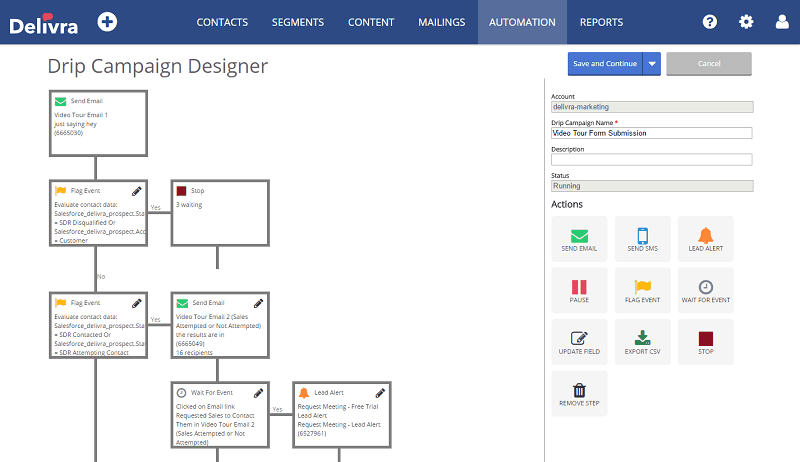Screen dimensions: 800x462
Task: Click flag icon on SDR Disqualified step
Action: click(x=60, y=191)
